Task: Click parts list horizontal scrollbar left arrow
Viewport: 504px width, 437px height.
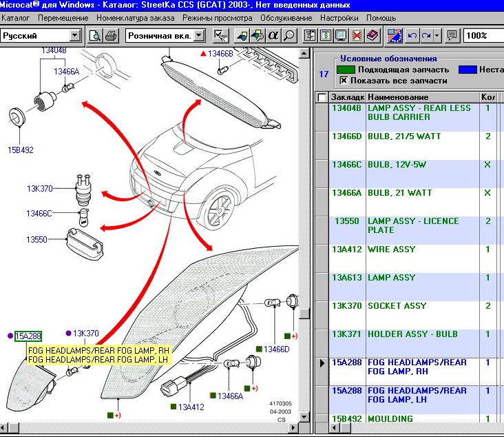Action: (x=335, y=428)
